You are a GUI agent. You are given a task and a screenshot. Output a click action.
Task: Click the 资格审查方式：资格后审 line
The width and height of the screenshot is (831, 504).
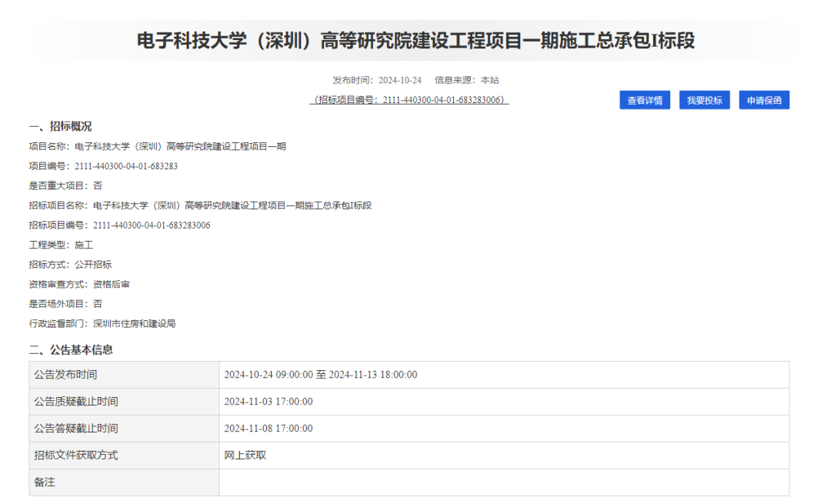(79, 284)
